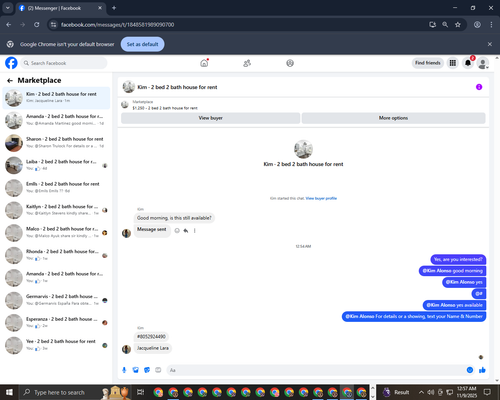
Task: Focus the Search Facebook field
Action: (x=64, y=63)
